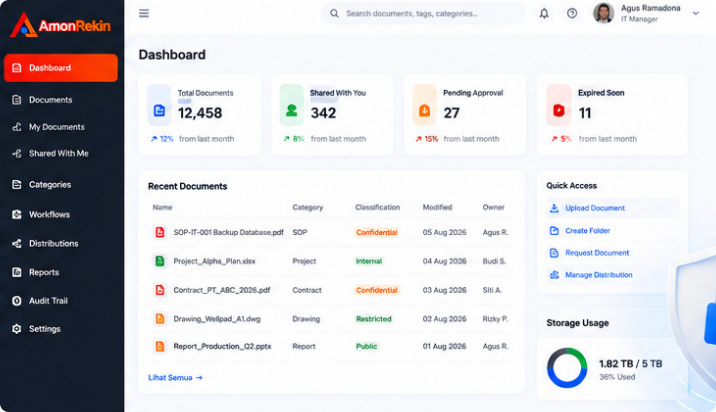
Task: Click Agus Ramadona's profile avatar
Action: point(603,13)
